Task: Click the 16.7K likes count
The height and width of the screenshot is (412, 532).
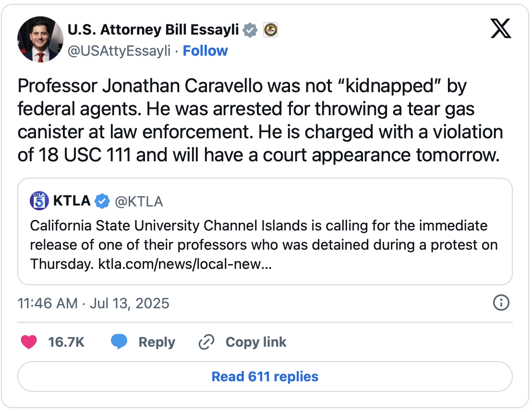Action: 66,342
